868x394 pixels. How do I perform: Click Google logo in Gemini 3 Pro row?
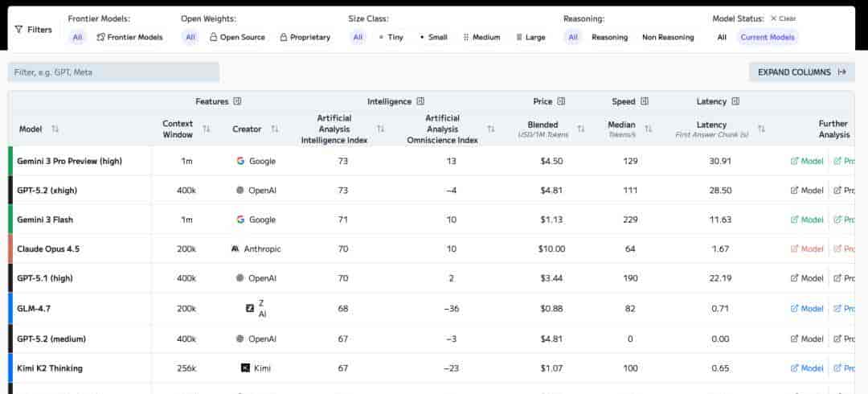[240, 161]
